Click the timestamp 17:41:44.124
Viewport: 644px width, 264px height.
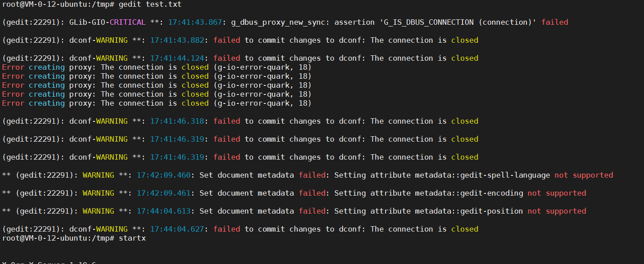point(177,58)
